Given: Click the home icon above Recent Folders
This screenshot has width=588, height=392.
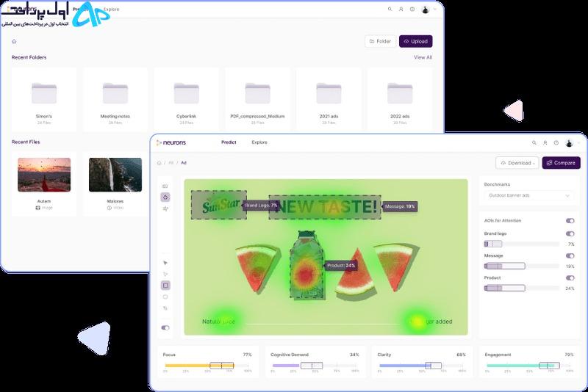Looking at the screenshot, I should click(14, 41).
